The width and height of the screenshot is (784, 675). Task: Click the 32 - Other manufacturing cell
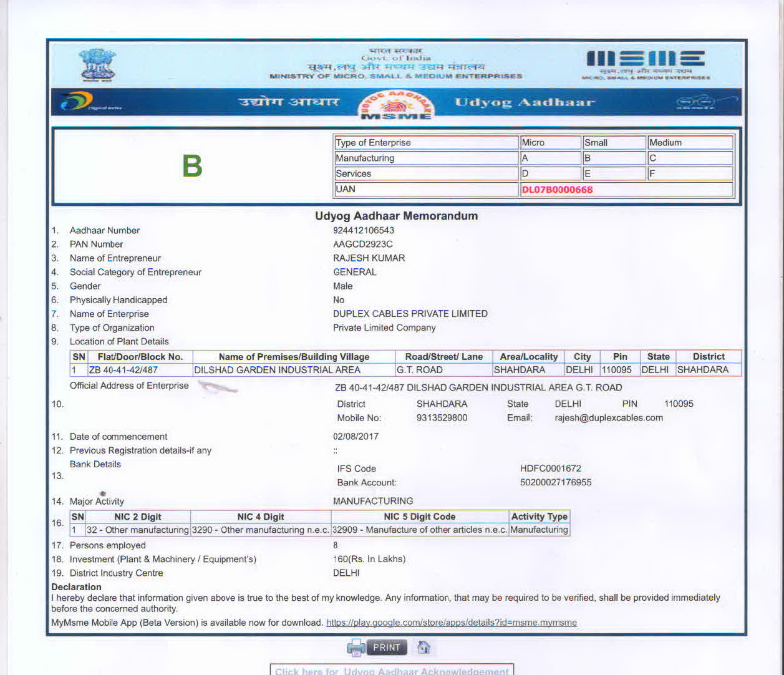[x=137, y=530]
